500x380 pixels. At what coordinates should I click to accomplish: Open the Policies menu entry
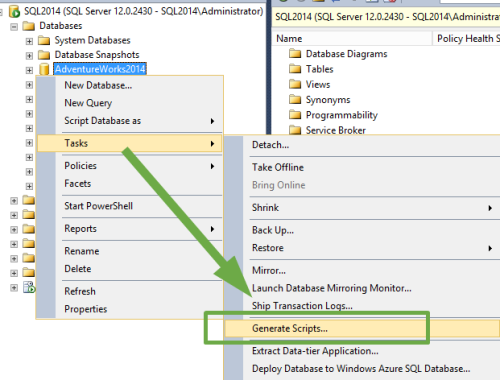[x=129, y=166]
